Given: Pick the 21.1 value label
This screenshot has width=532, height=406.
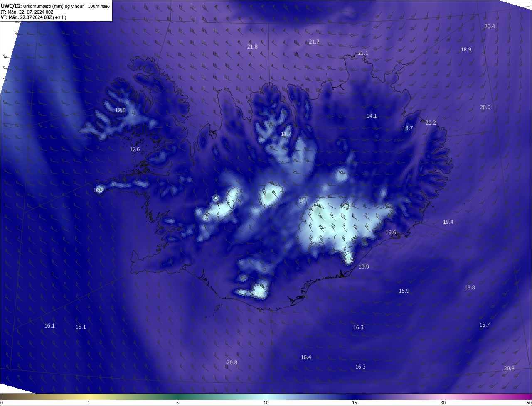Looking at the screenshot, I should pos(363,53).
